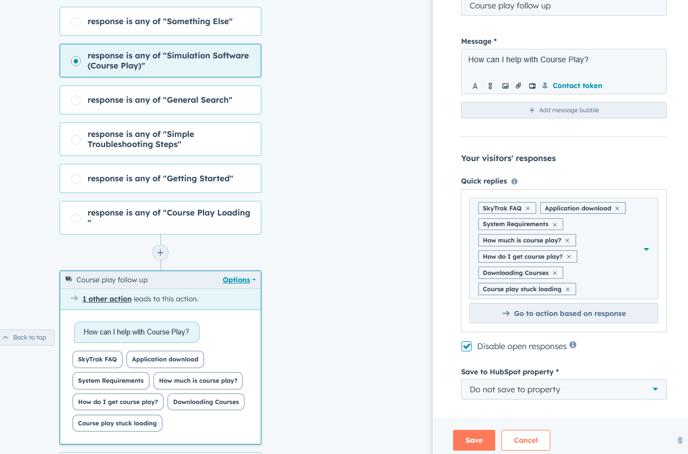Open the "1 other action" link
Screen dimensions: 688x454
(x=107, y=299)
